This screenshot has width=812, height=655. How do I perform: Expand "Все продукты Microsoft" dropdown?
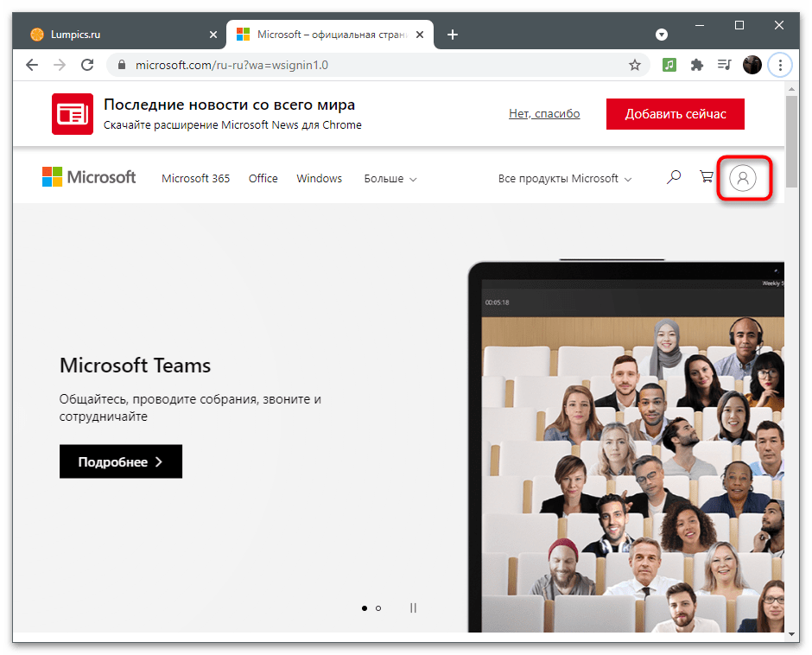pos(565,178)
